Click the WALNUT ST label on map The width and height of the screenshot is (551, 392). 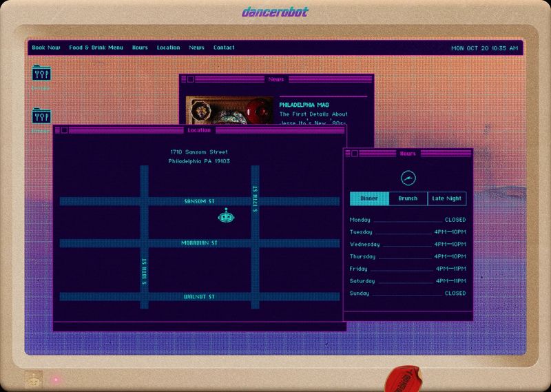coord(199,297)
